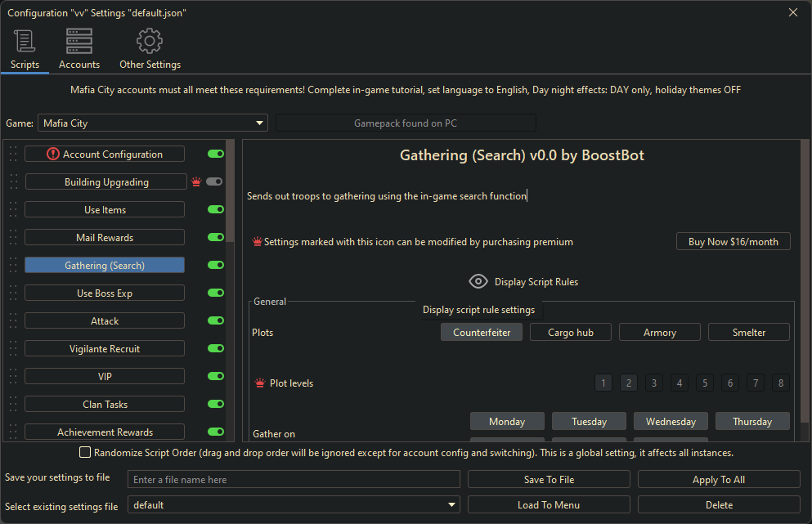The image size is (812, 524).
Task: Open the Accounts server icon
Action: tap(79, 41)
